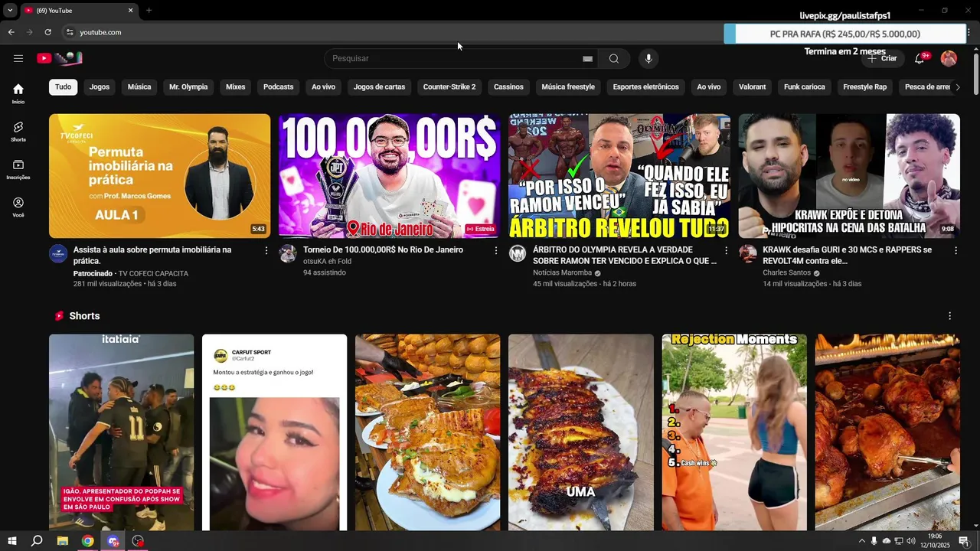
Task: Open the tab search dropdown arrow
Action: pyautogui.click(x=10, y=11)
